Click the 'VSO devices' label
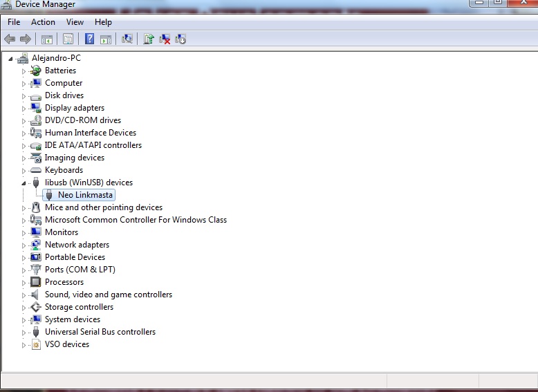Viewport: 538px width, 392px height. pos(67,344)
